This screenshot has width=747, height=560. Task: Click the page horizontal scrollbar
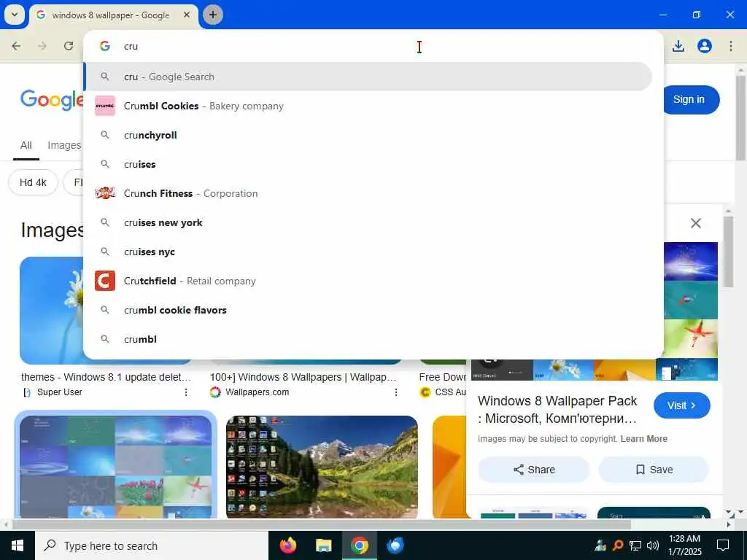(322, 525)
